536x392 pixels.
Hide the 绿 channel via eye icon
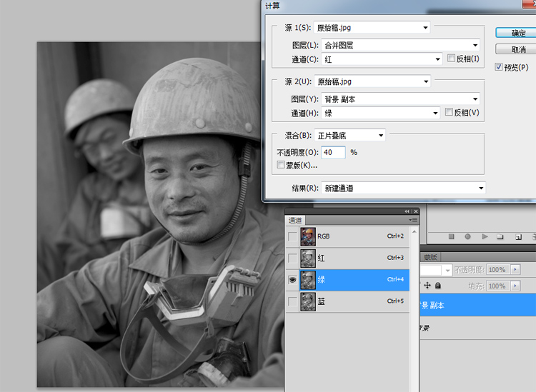292,280
